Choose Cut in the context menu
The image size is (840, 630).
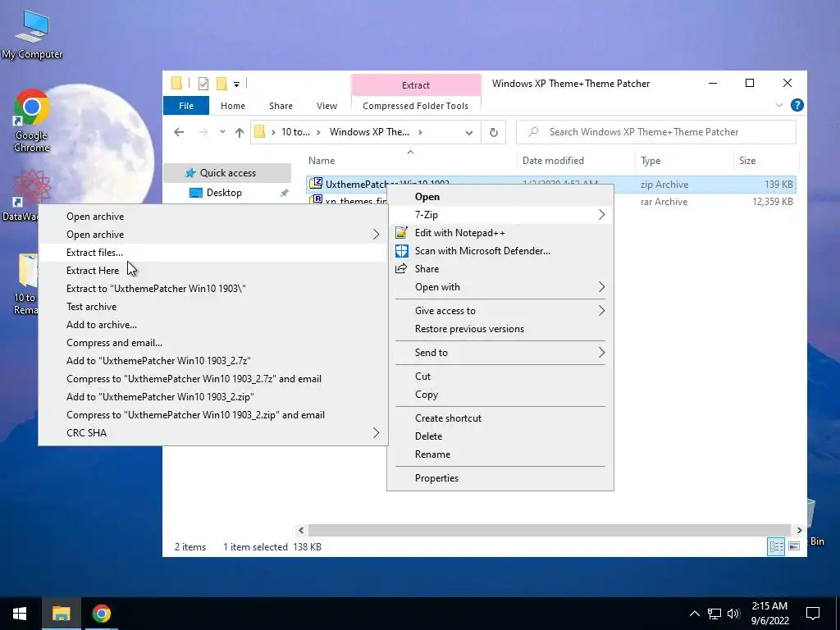500,376
